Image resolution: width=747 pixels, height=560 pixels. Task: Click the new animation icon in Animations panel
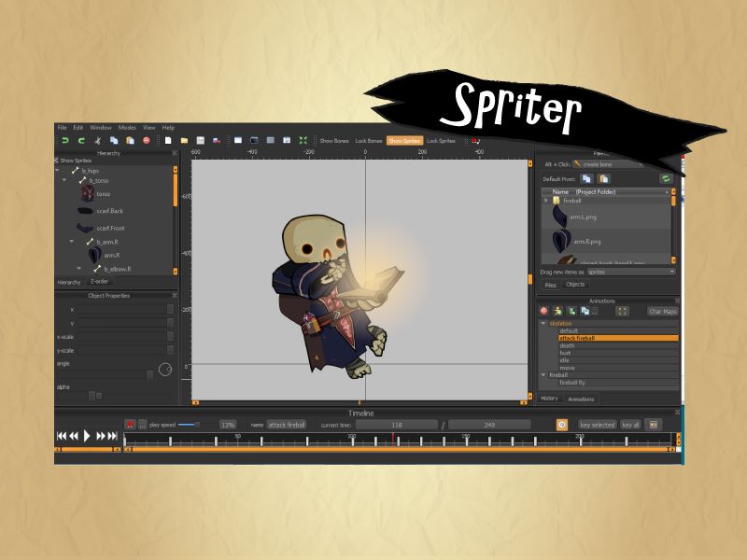pos(571,311)
